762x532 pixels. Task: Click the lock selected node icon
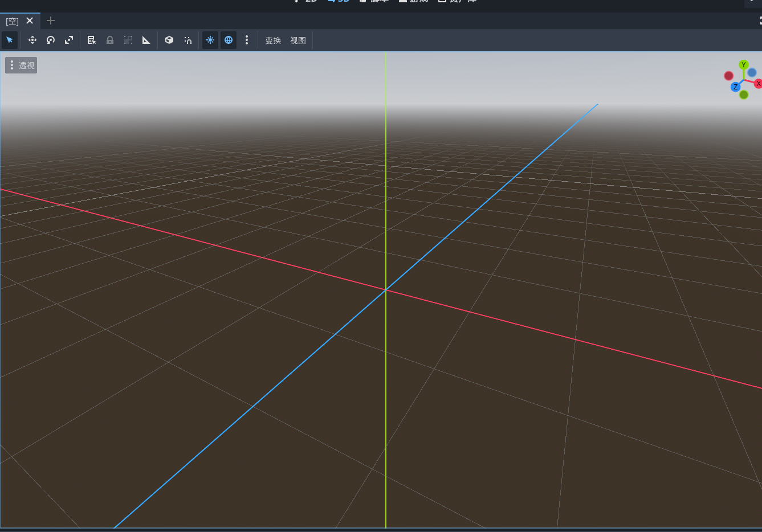[x=110, y=40]
